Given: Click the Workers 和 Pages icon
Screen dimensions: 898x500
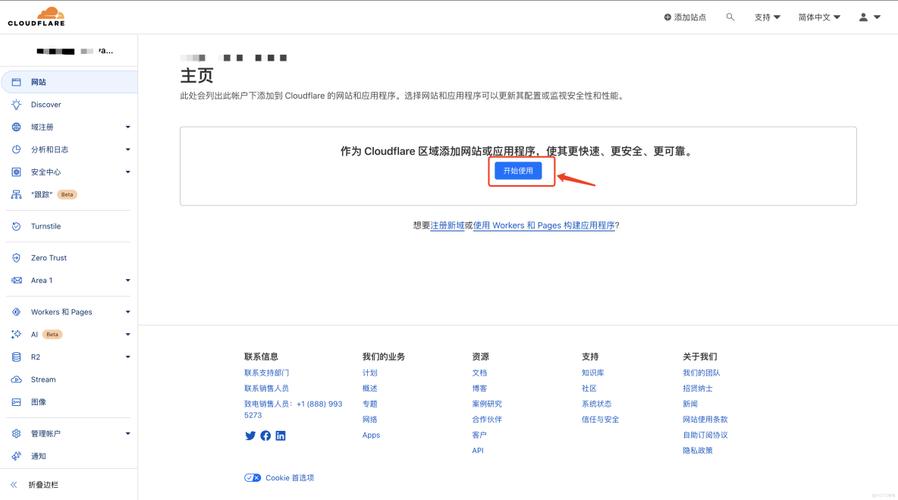Looking at the screenshot, I should (x=17, y=312).
